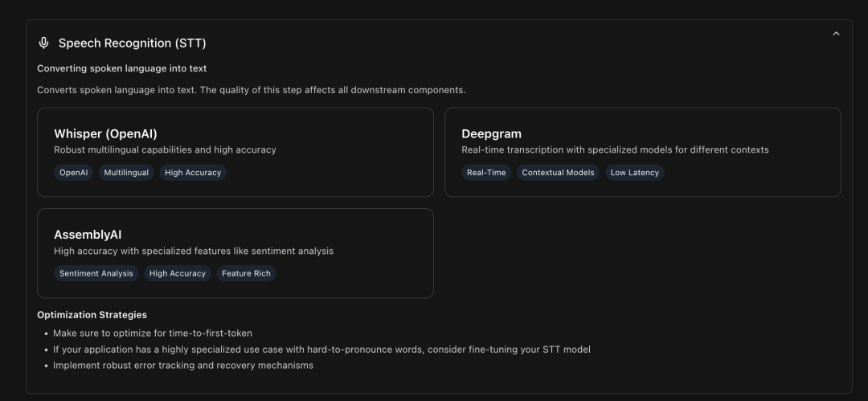The image size is (868, 401).
Task: Click the microphone icon beside Speech Recognition
Action: 43,43
